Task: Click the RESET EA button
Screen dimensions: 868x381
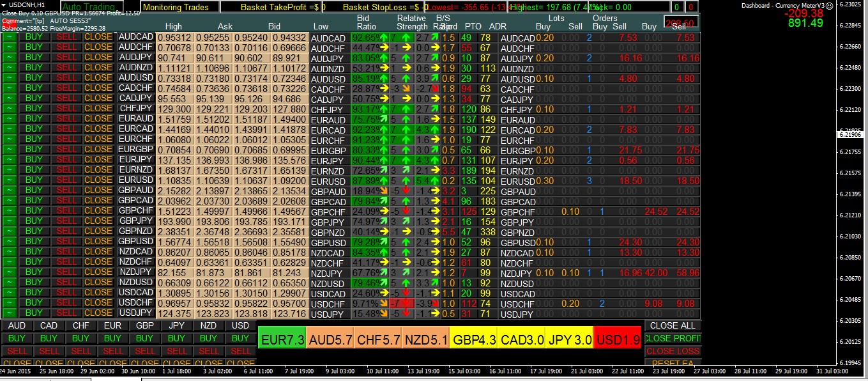Action: click(673, 362)
